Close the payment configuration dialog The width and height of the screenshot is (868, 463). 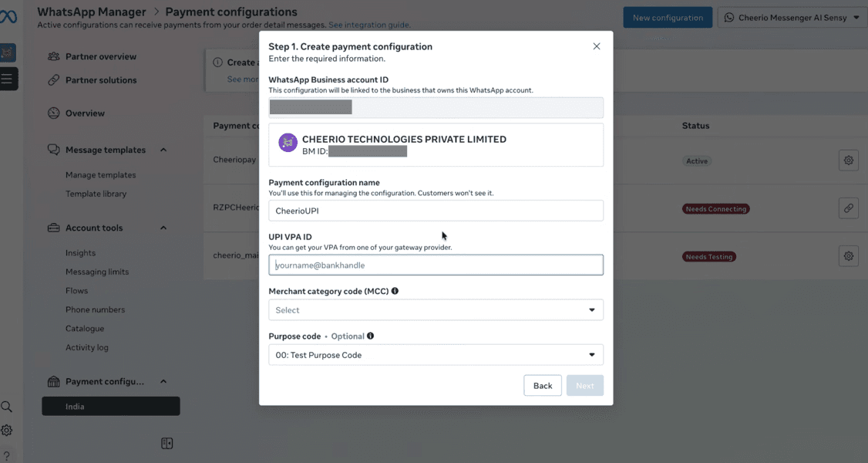coord(596,46)
